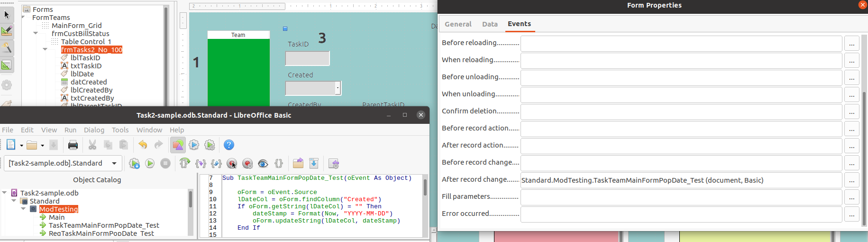Image resolution: width=868 pixels, height=242 pixels.
Task: Toggle Enable Watch eye icon
Action: pos(263,164)
